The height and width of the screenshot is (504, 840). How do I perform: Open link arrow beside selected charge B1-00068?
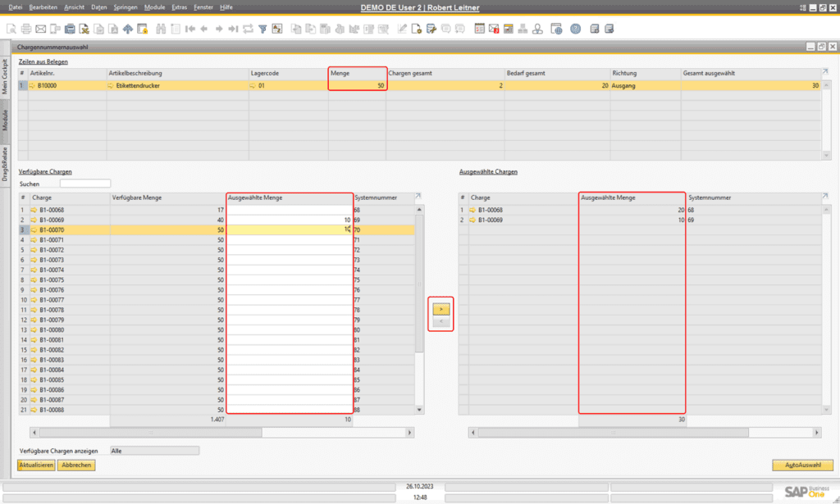[x=472, y=211]
